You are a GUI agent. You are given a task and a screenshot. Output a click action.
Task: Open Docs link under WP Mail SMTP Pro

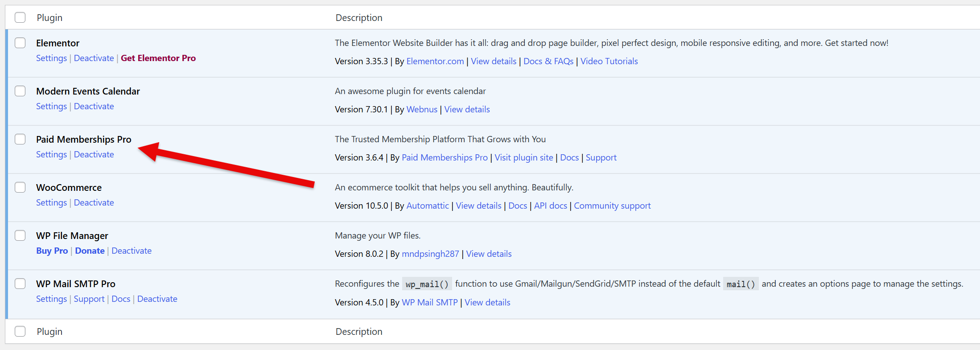point(121,299)
